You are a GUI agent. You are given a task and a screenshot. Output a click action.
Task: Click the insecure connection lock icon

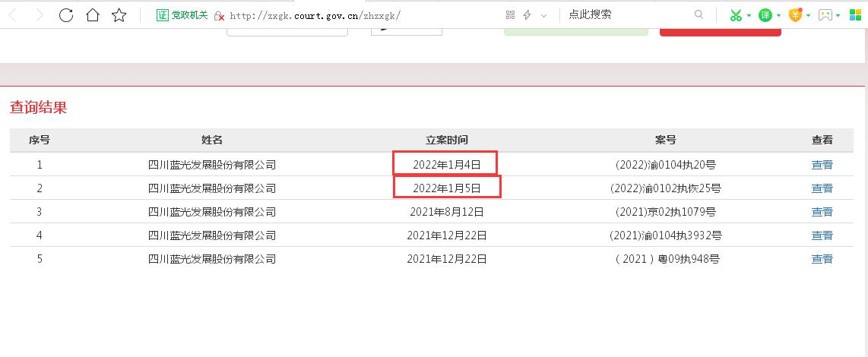pos(219,15)
